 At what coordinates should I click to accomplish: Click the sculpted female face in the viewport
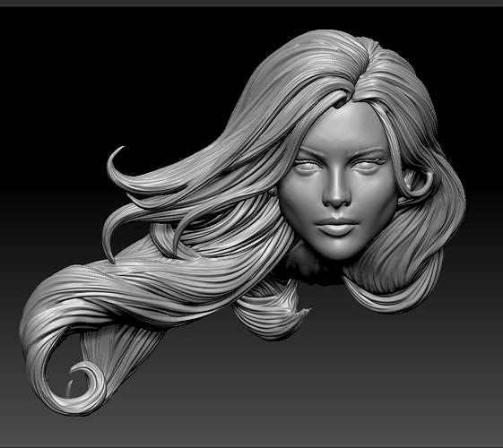pyautogui.click(x=338, y=182)
